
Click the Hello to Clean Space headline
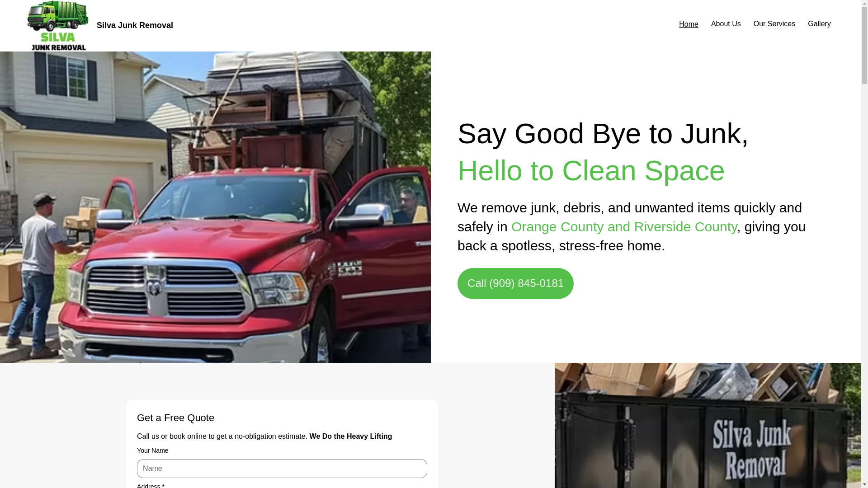coord(591,171)
